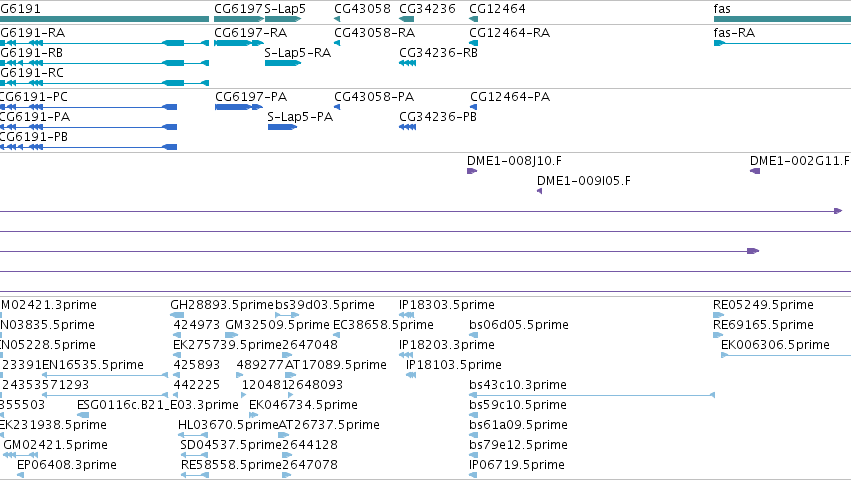This screenshot has height=480, width=851.
Task: Select the CG43058-RA transcript arrow
Action: tap(337, 43)
